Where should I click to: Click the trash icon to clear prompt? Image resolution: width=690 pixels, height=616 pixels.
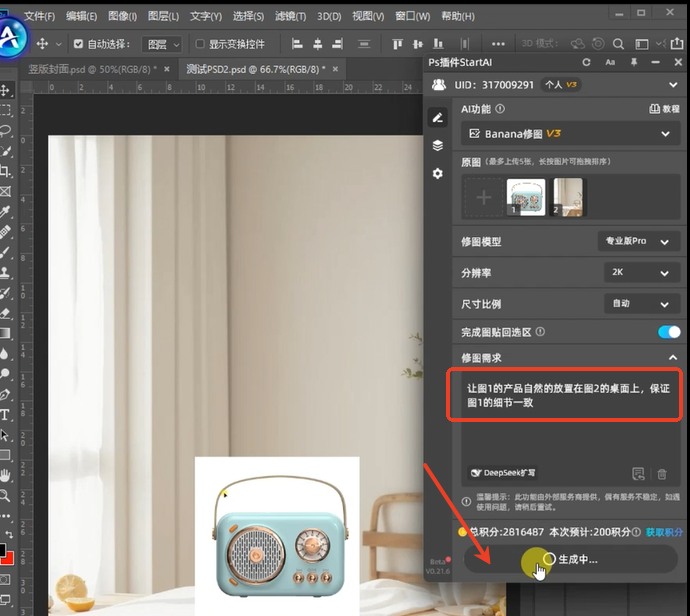661,474
